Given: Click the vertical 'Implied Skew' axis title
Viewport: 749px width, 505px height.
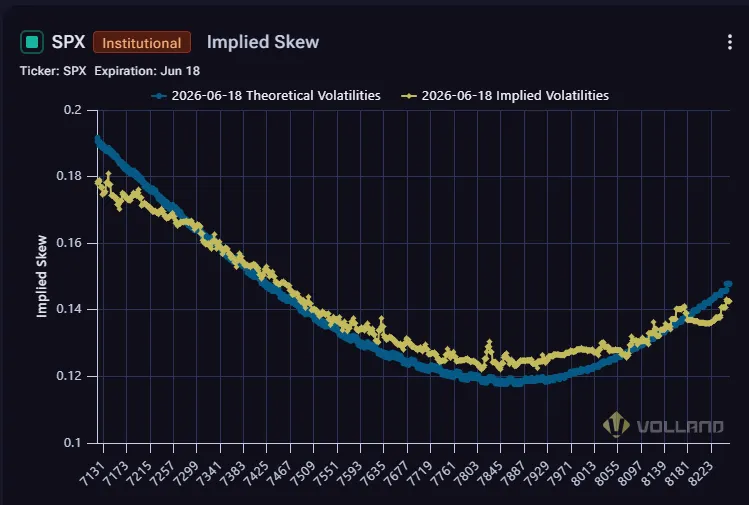Looking at the screenshot, I should [42, 276].
